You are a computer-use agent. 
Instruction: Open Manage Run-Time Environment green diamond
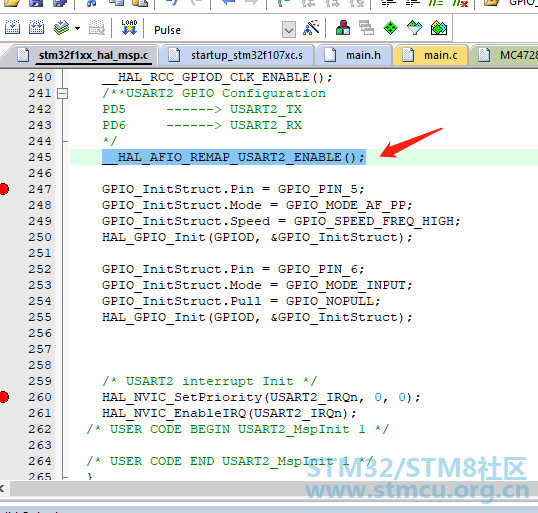[x=390, y=27]
